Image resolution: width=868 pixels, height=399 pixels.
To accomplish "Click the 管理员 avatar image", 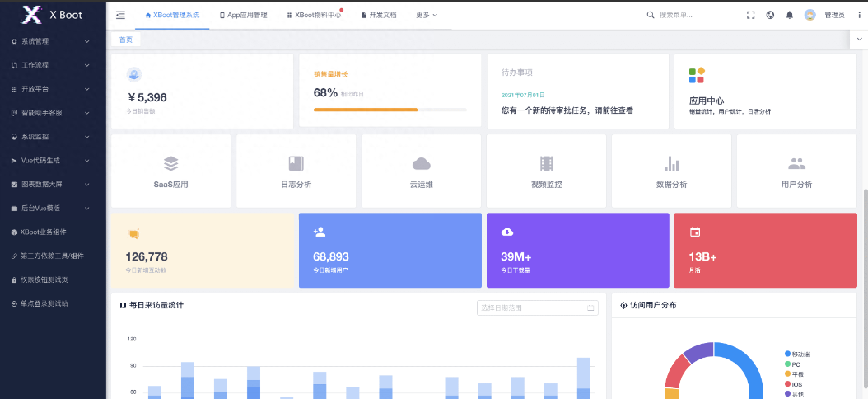I will point(810,15).
